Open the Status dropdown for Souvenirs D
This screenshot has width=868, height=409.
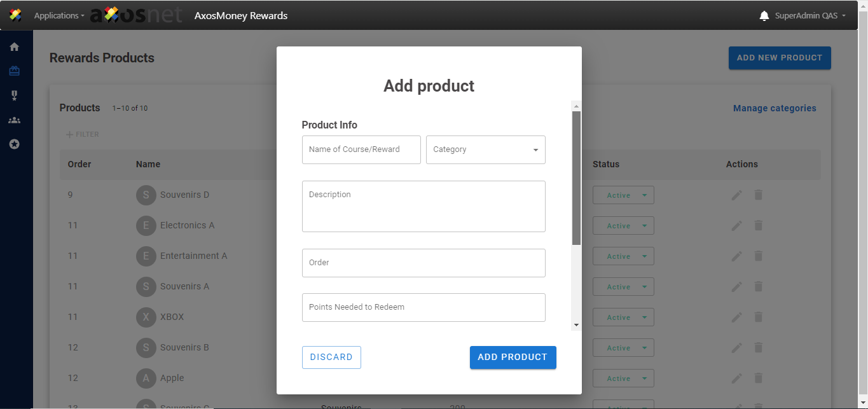623,195
